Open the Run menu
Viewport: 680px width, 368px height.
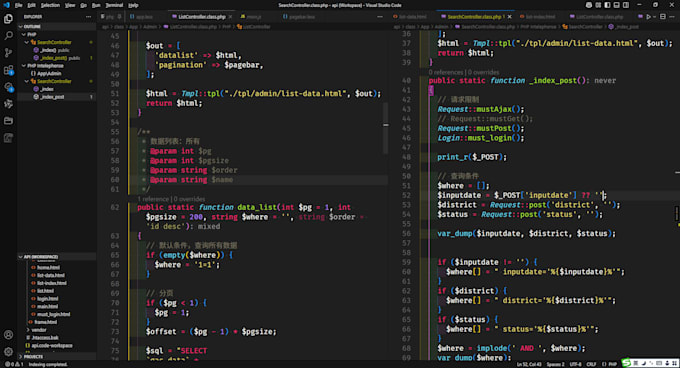(x=96, y=5)
